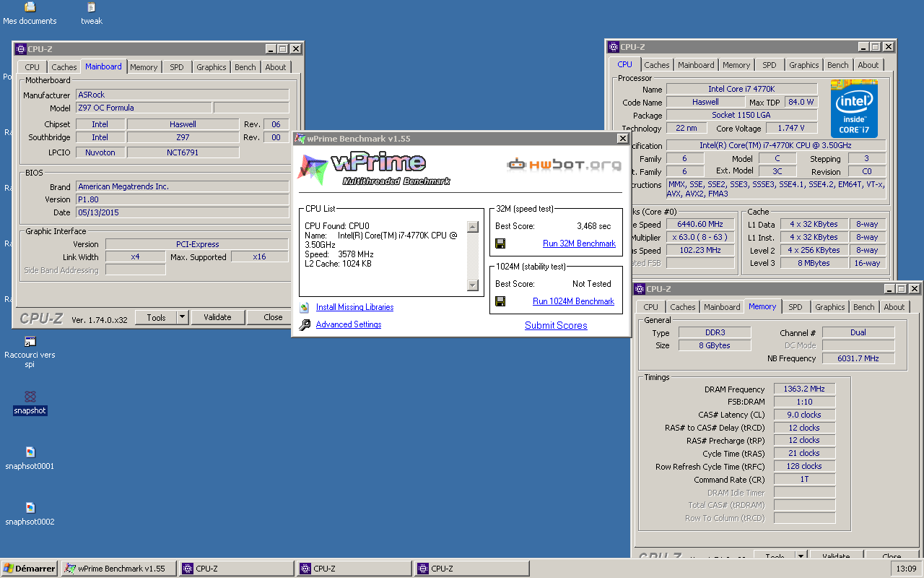Click the 32M best score 3,468 sec
924x578 pixels.
(593, 226)
